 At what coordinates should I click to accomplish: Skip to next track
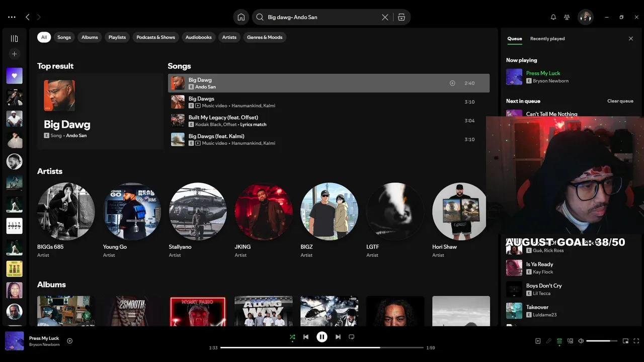(x=338, y=337)
